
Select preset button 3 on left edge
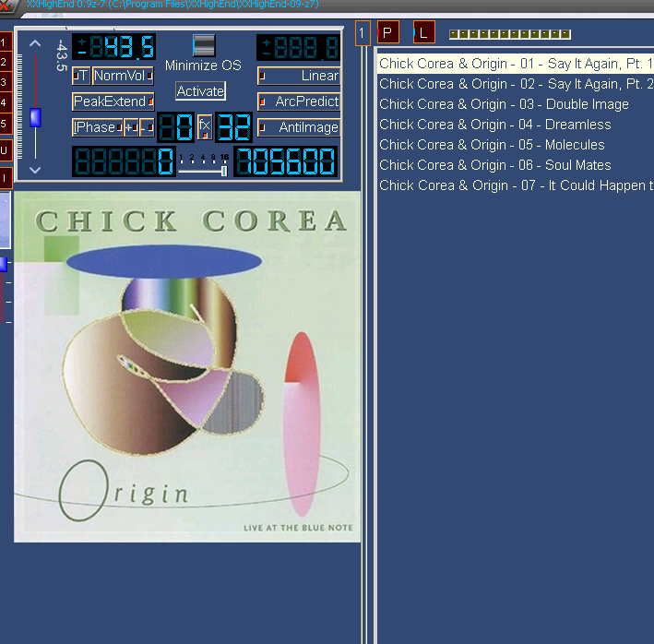point(5,82)
